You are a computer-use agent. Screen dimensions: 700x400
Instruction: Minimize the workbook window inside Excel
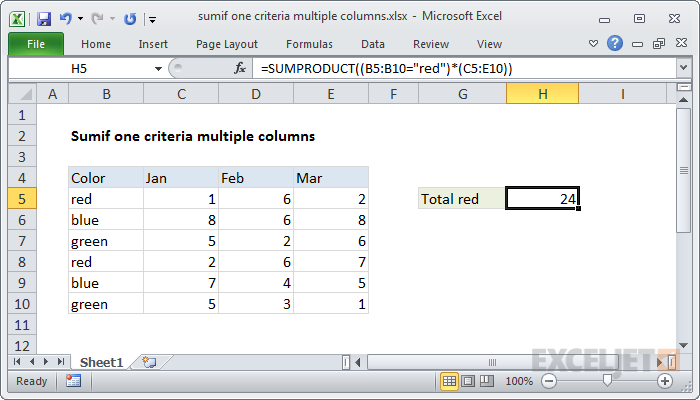(x=638, y=44)
